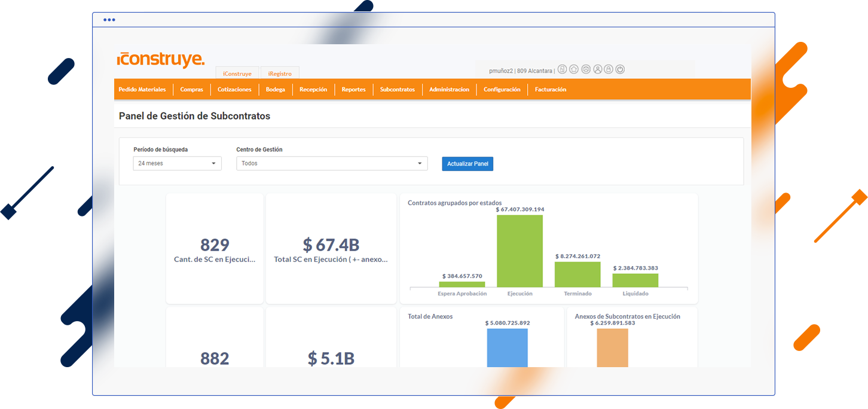Expand the Centro de Gestión dropdown
This screenshot has height=409, width=868.
pyautogui.click(x=332, y=163)
